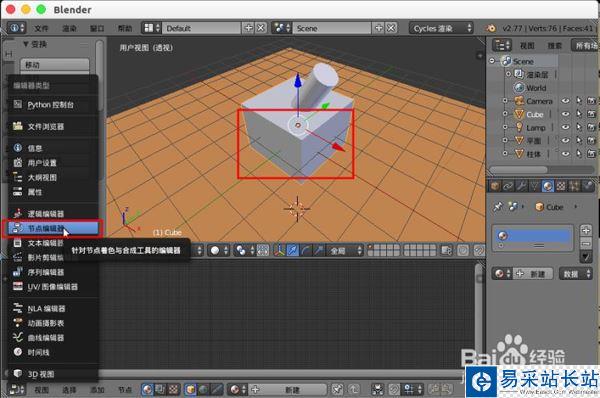Toggle the 3D manipulator axes icon

[280, 251]
